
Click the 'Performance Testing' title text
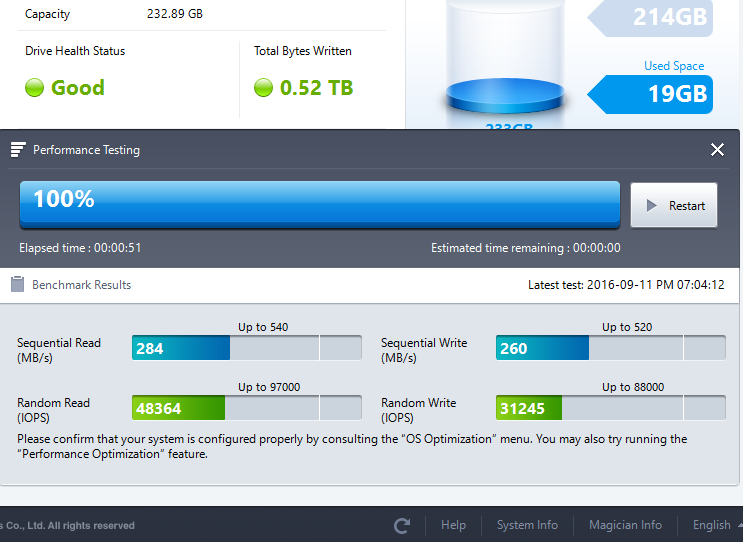pos(86,150)
